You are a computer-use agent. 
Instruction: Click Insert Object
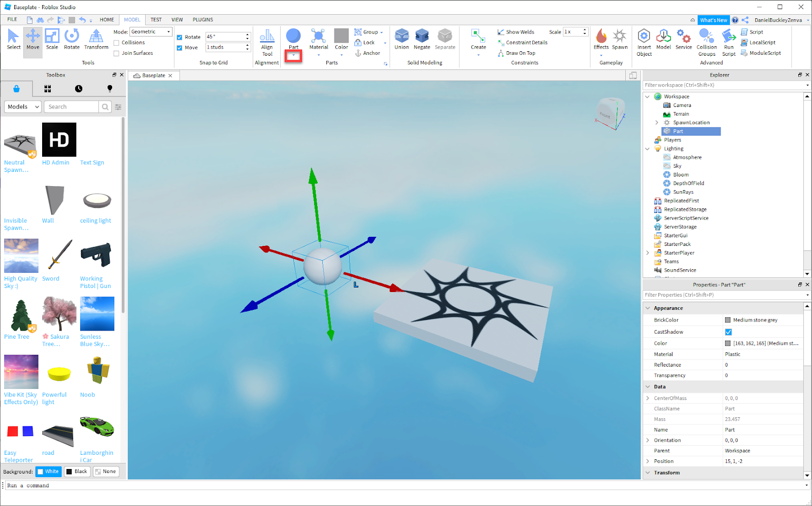[644, 43]
